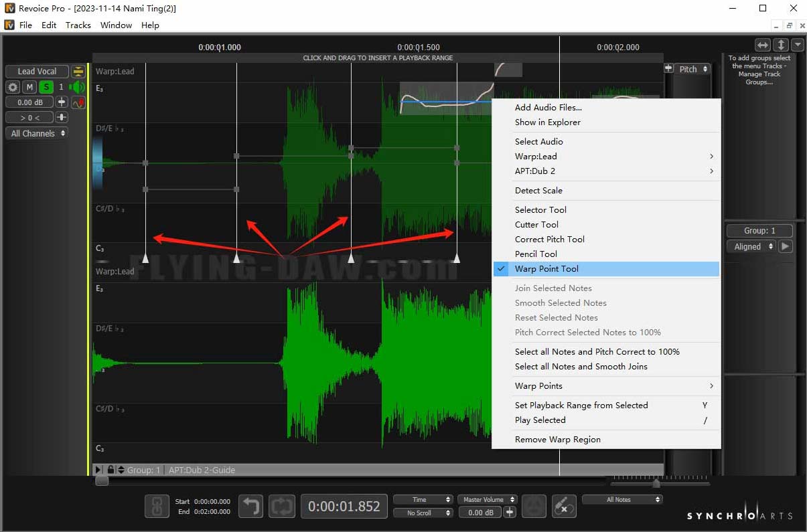The image size is (807, 532).
Task: Open the Edit menu
Action: pos(49,25)
